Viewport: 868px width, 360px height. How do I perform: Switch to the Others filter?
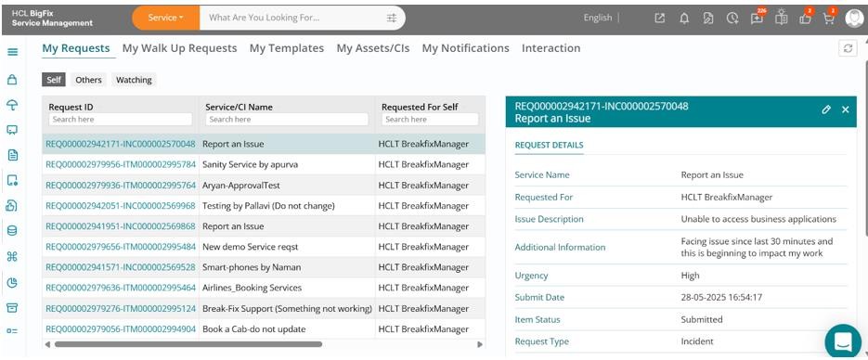click(x=88, y=80)
